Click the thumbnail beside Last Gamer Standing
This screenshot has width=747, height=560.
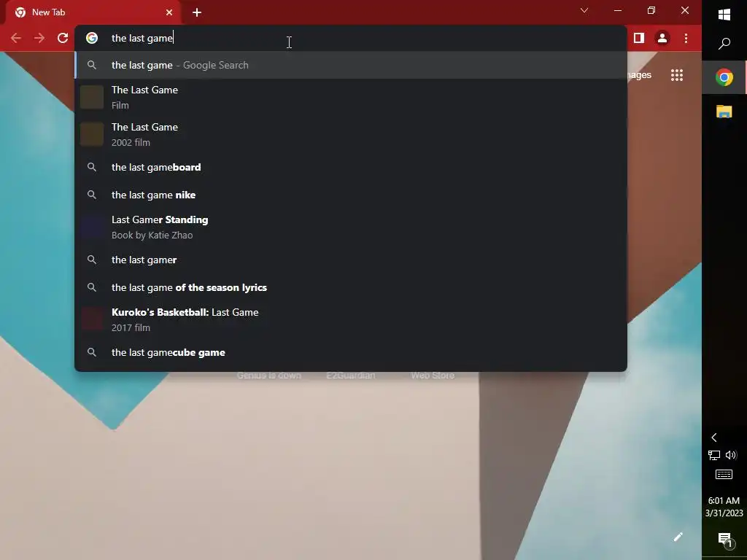coord(92,227)
